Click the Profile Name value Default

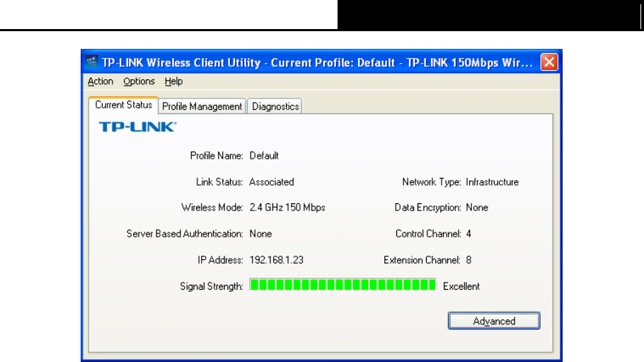point(264,155)
